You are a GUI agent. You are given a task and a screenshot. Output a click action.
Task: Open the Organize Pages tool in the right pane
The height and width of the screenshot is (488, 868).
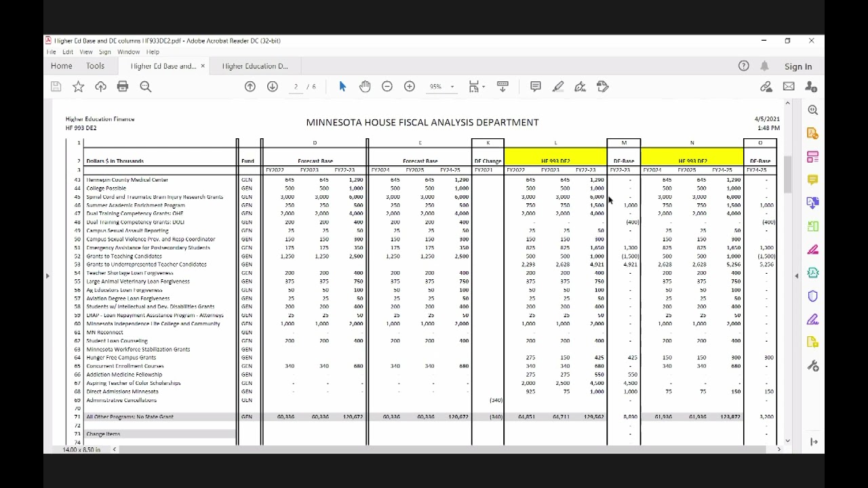(x=813, y=157)
